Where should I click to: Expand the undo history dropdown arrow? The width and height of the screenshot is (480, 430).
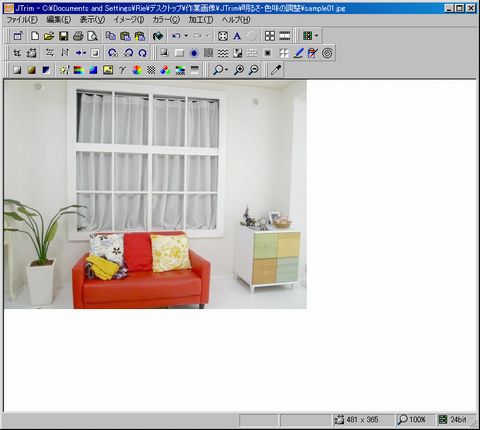click(186, 36)
